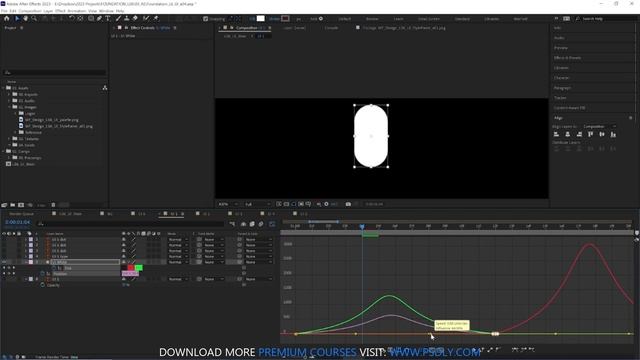
Task: Click the Create New Folder icon in Project panel
Action: (13, 205)
